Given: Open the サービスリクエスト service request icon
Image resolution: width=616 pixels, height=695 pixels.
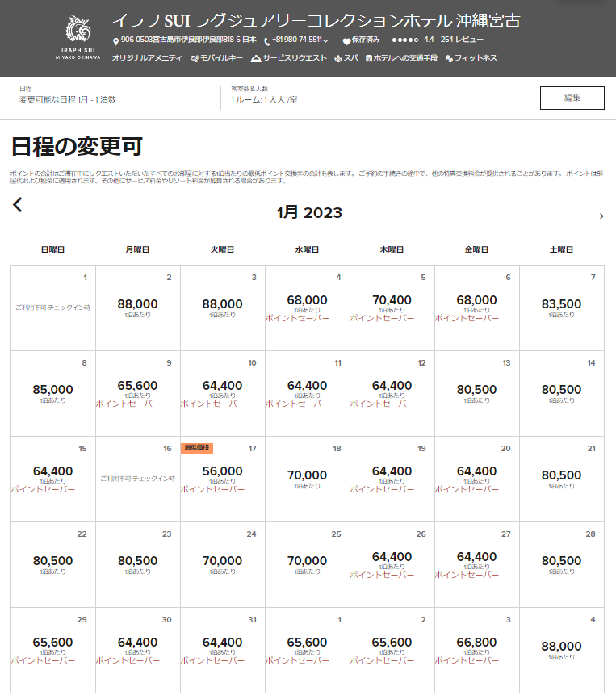Looking at the screenshot, I should [x=256, y=59].
